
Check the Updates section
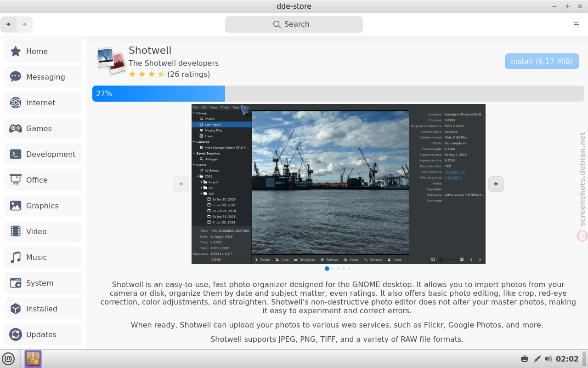(x=43, y=334)
